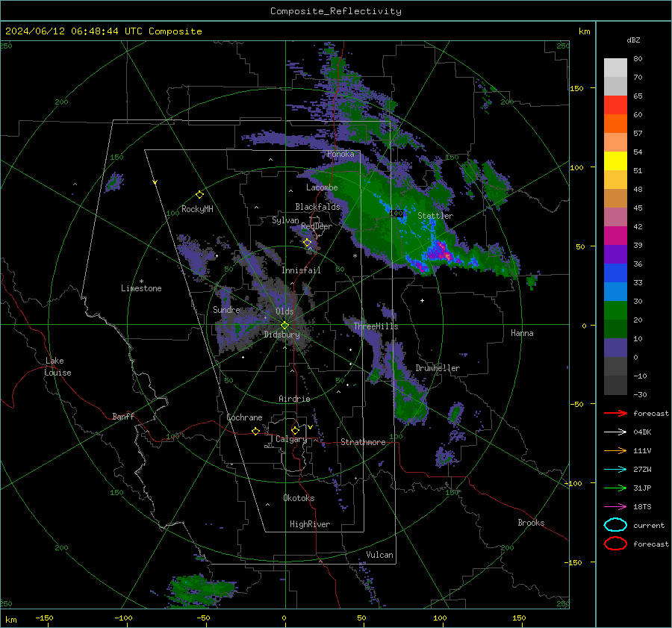Click the Olds city label
This screenshot has height=628, width=672.
coord(284,311)
